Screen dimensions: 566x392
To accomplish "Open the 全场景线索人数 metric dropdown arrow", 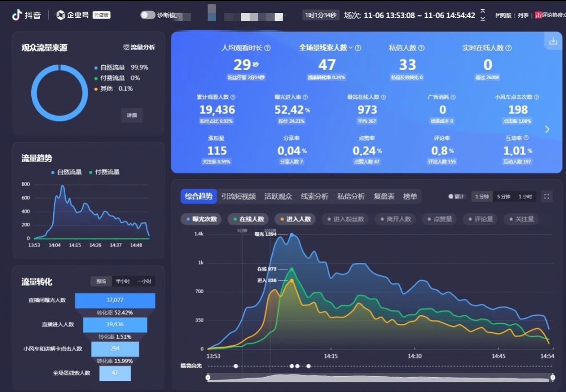I will (350, 48).
